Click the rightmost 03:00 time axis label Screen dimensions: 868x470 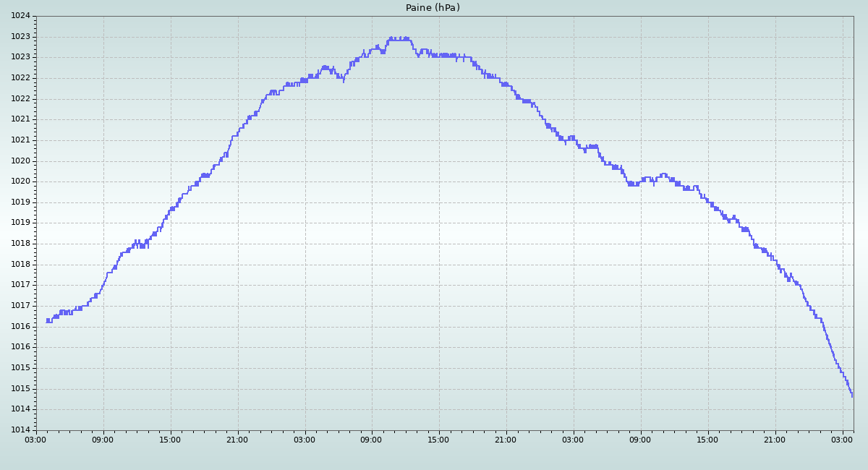click(843, 439)
